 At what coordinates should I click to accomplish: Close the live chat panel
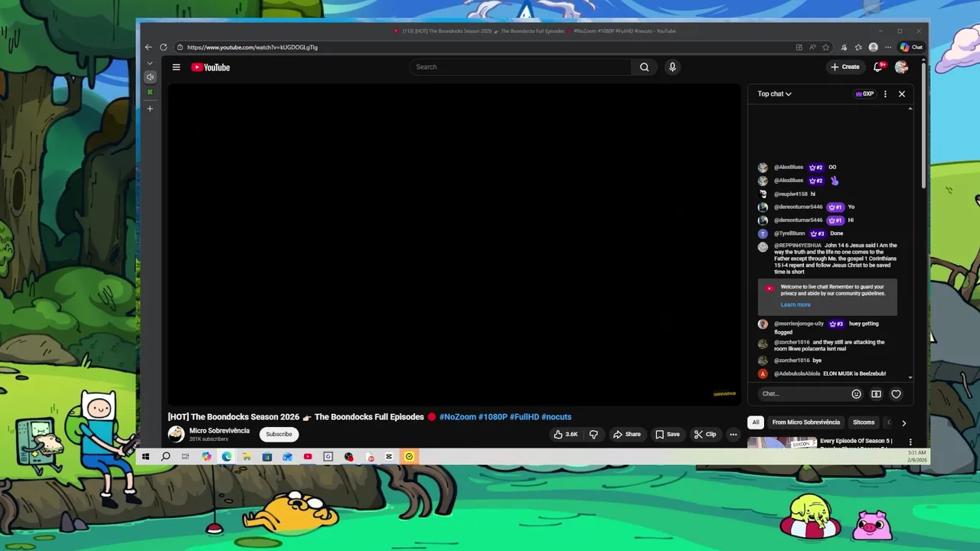(x=902, y=94)
